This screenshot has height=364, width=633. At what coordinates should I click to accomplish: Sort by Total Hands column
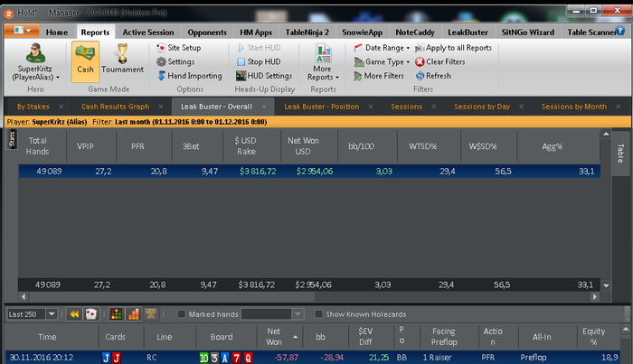point(38,146)
